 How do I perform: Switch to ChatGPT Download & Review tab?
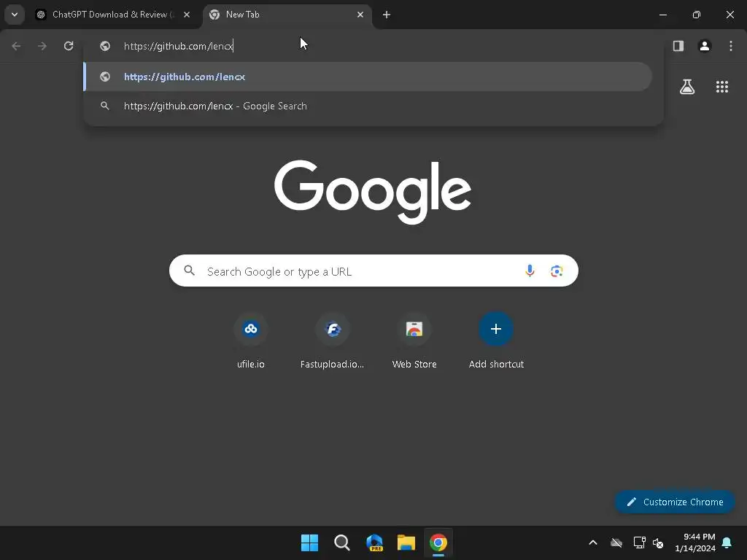pos(113,15)
